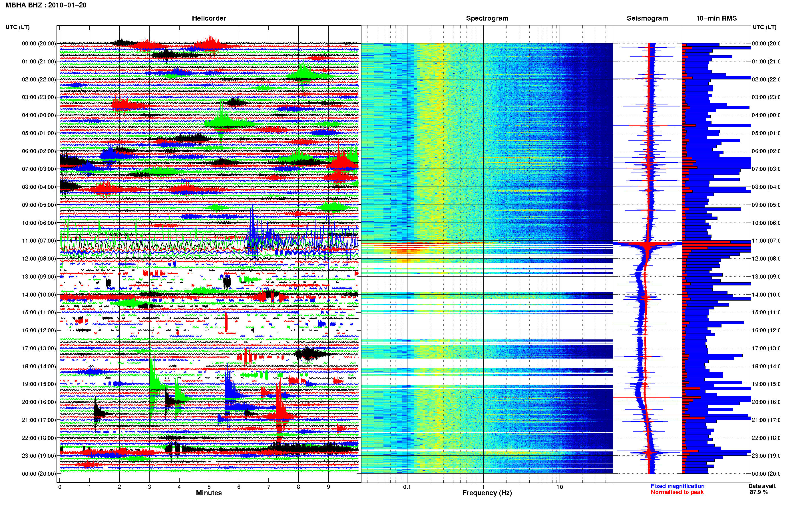Image resolution: width=812 pixels, height=508 pixels.
Task: Click the left 07:00 (03:00) time label
Action: 39,169
